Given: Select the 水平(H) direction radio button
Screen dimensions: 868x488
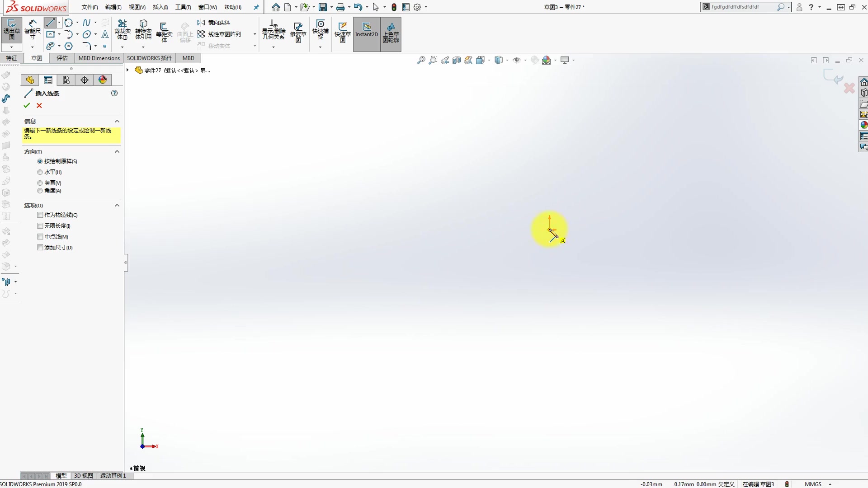Looking at the screenshot, I should (40, 172).
